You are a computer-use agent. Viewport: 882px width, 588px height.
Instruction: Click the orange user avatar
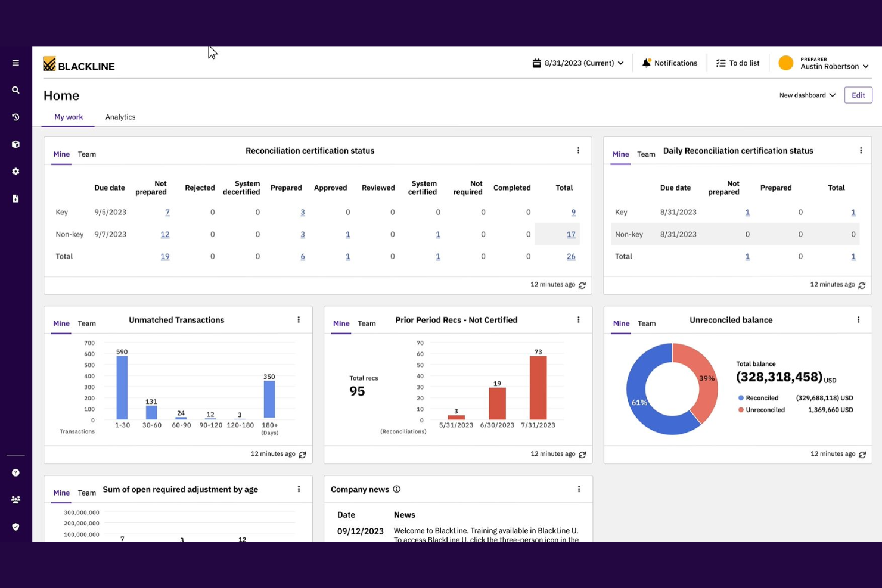tap(786, 63)
